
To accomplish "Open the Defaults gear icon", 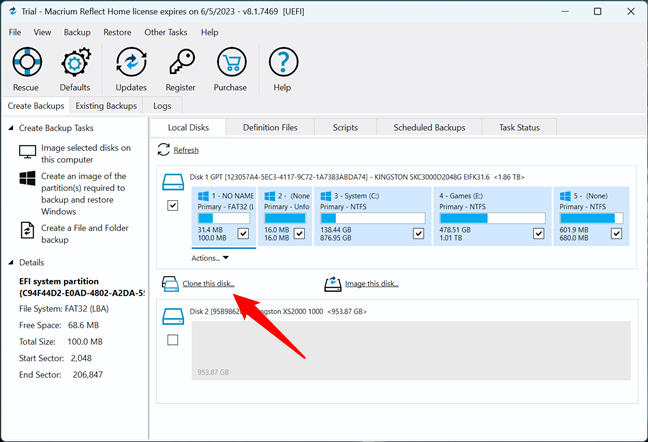I will (x=76, y=62).
